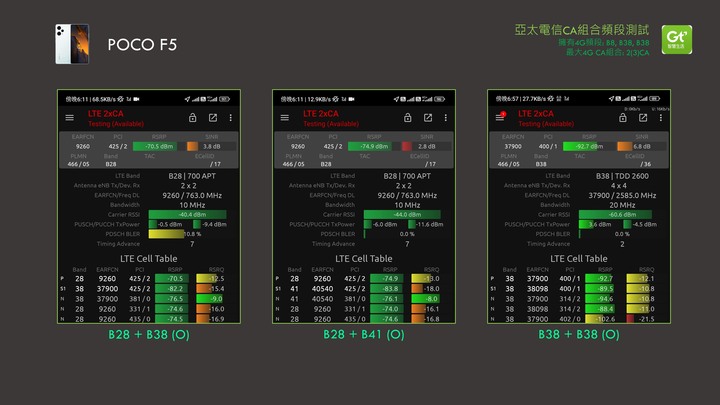The image size is (720, 405).
Task: Open the hamburger menu in the B28 + B38 screenshot
Action: coord(69,118)
